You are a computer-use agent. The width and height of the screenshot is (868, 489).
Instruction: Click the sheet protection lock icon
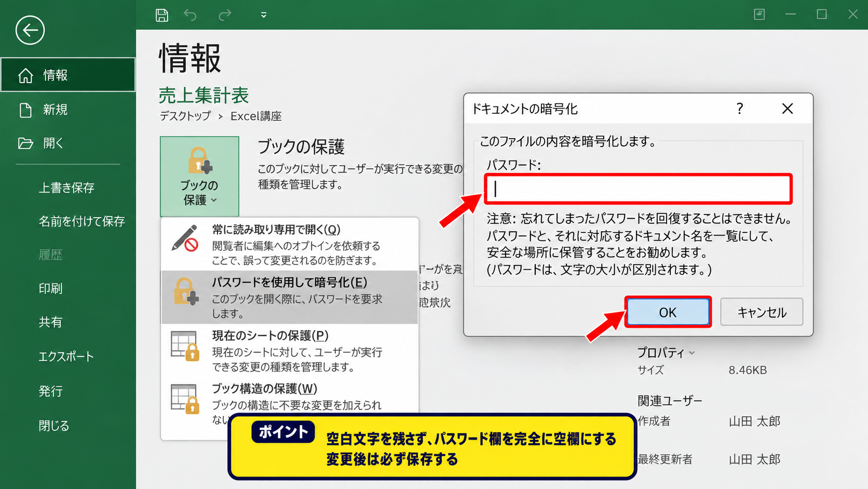185,346
